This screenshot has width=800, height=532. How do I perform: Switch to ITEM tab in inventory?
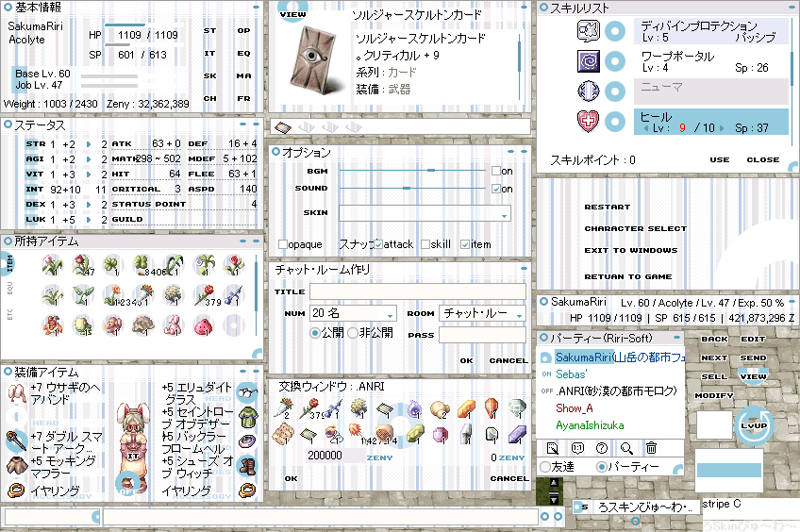tap(9, 264)
